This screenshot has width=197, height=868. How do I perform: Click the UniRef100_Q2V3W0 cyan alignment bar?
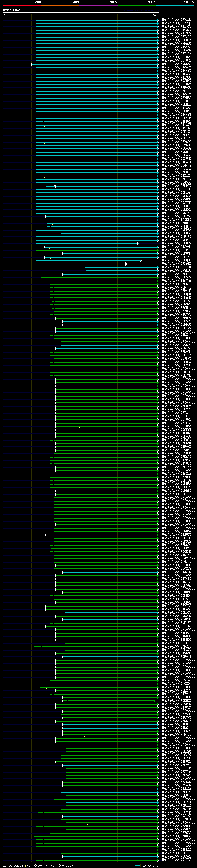(97, 20)
